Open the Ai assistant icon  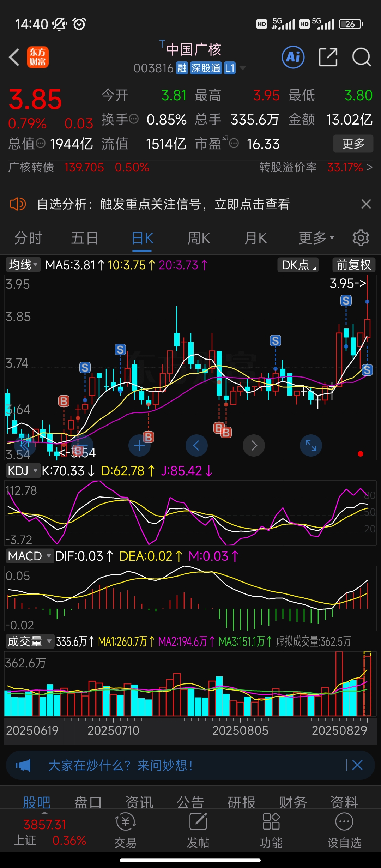293,57
